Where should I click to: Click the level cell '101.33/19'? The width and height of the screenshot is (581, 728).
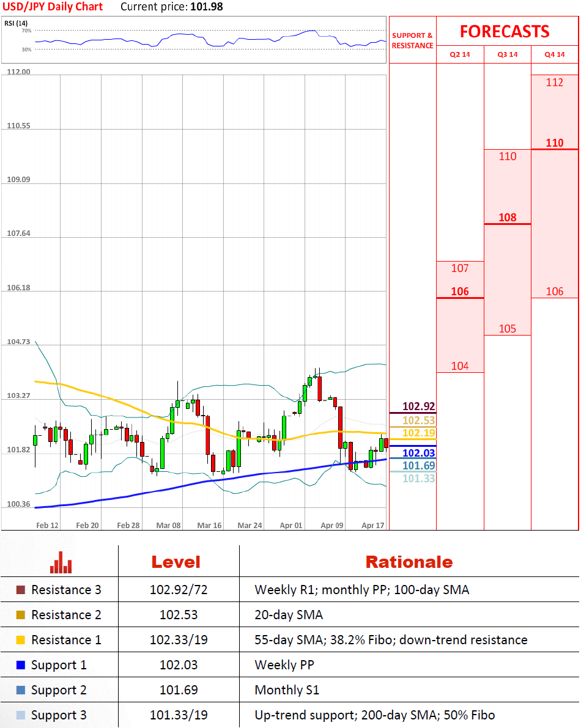pos(179,715)
